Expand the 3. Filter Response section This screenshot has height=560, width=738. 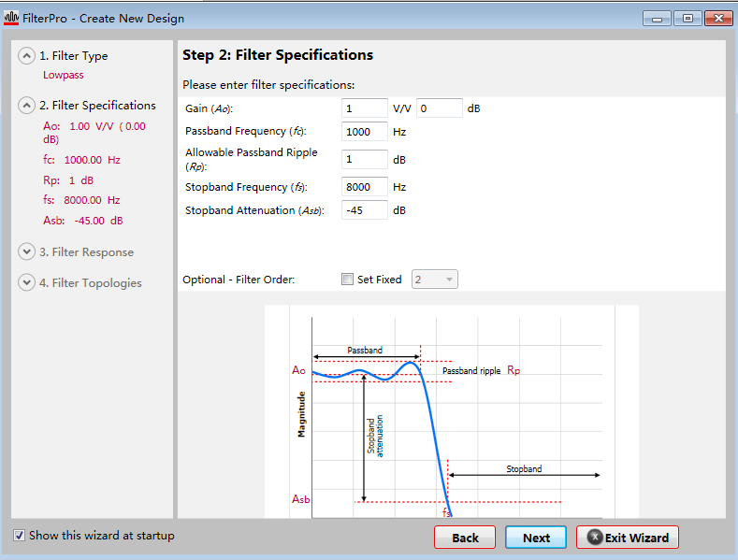[26, 251]
